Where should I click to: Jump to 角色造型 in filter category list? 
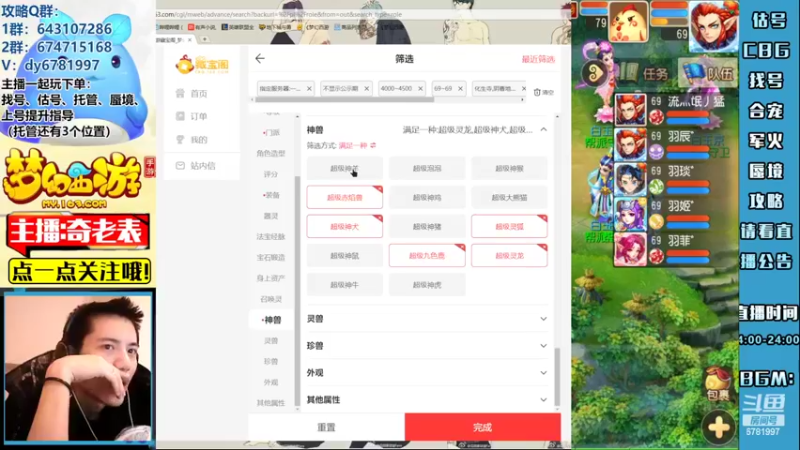pyautogui.click(x=271, y=153)
